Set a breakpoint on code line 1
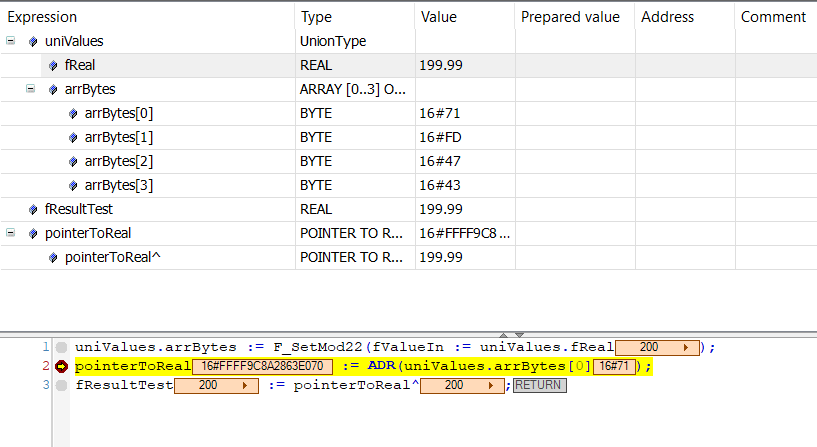The width and height of the screenshot is (817, 447). [61, 347]
